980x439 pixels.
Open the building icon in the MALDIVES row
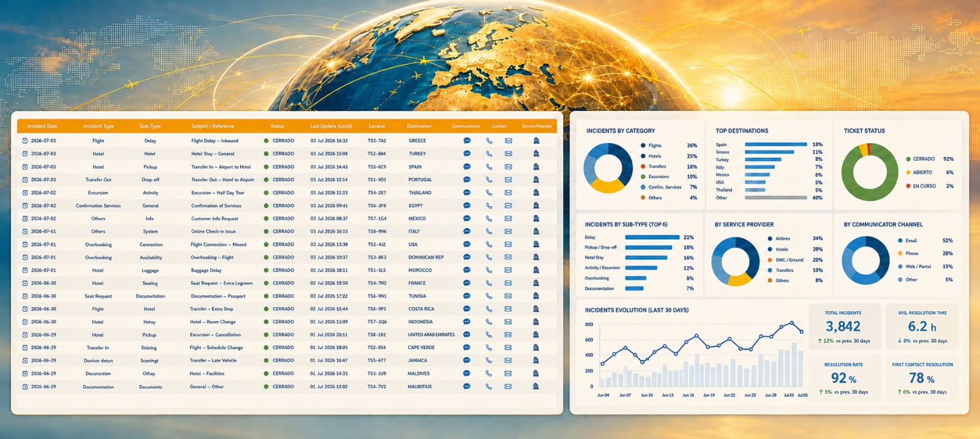coord(536,373)
